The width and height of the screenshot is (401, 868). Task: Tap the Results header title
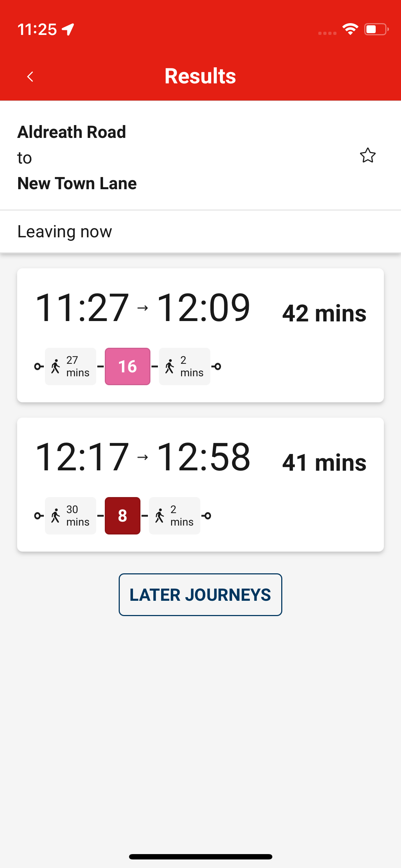200,76
